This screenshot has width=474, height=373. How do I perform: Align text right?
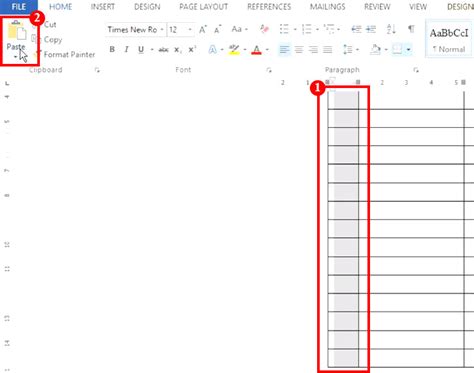[313, 50]
